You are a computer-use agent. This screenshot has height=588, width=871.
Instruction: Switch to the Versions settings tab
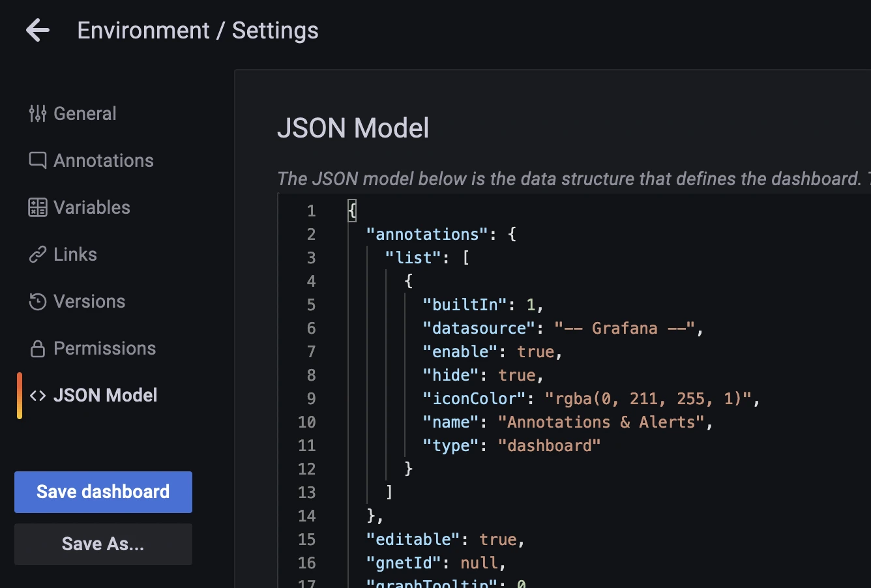point(89,301)
